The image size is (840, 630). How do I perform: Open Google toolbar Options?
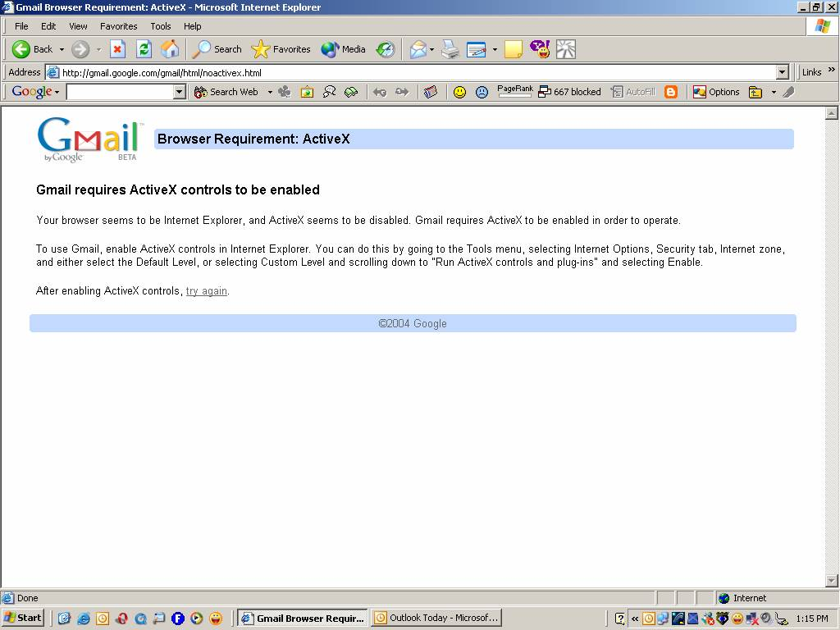click(x=716, y=92)
